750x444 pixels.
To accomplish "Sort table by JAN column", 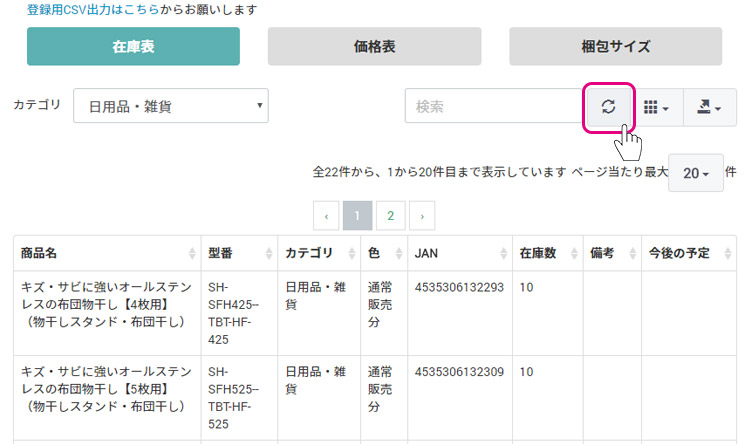I will [460, 253].
